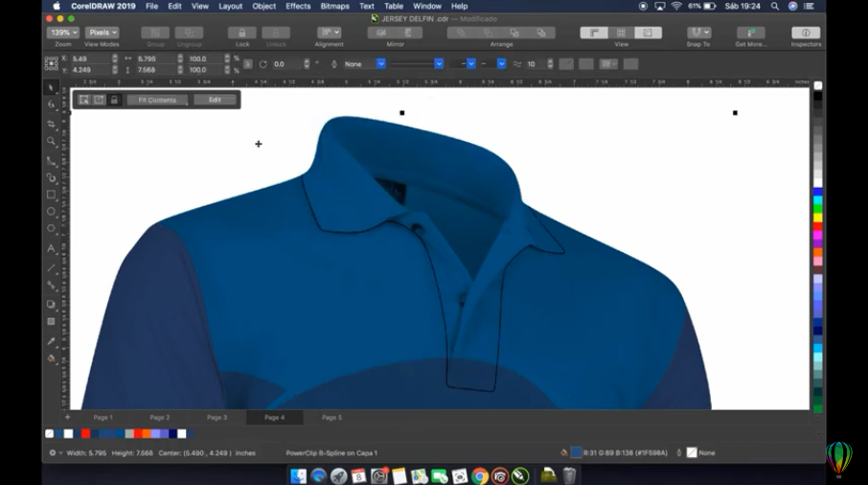Expand the Snap To dropdown
The height and width of the screenshot is (485, 868).
pos(698,33)
